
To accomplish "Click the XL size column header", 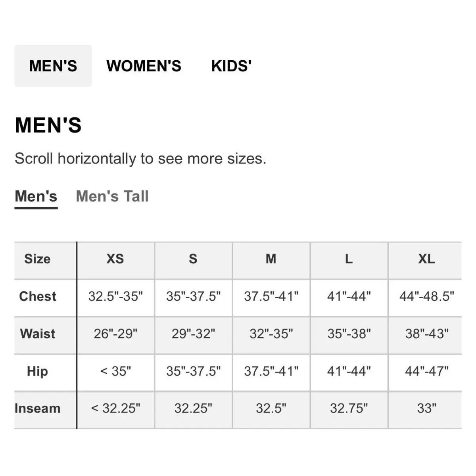I will 426,259.
